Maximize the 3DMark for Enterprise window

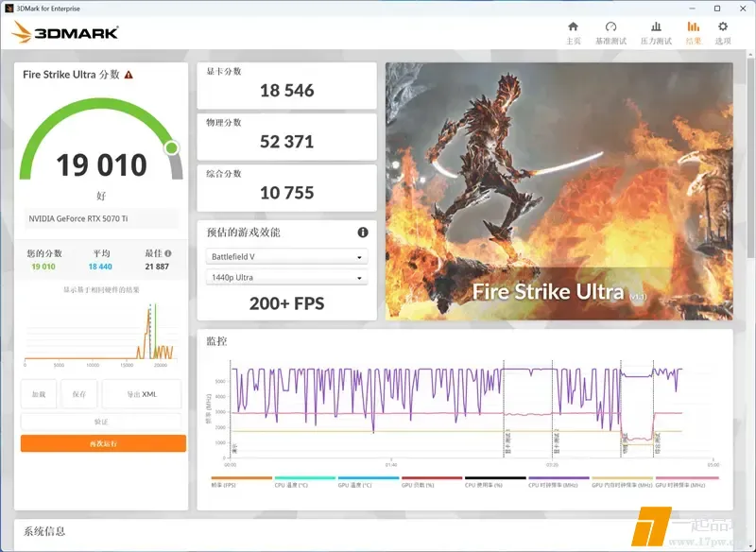click(717, 9)
